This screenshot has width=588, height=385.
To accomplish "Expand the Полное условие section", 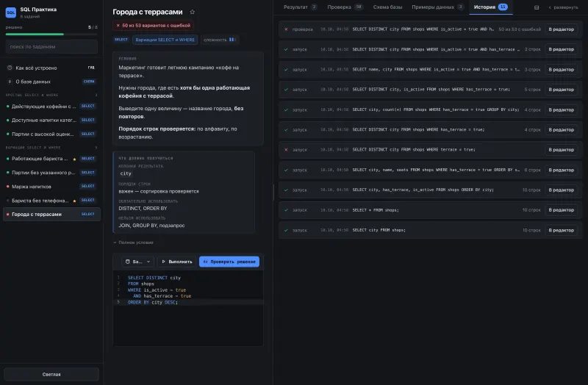I will point(134,242).
